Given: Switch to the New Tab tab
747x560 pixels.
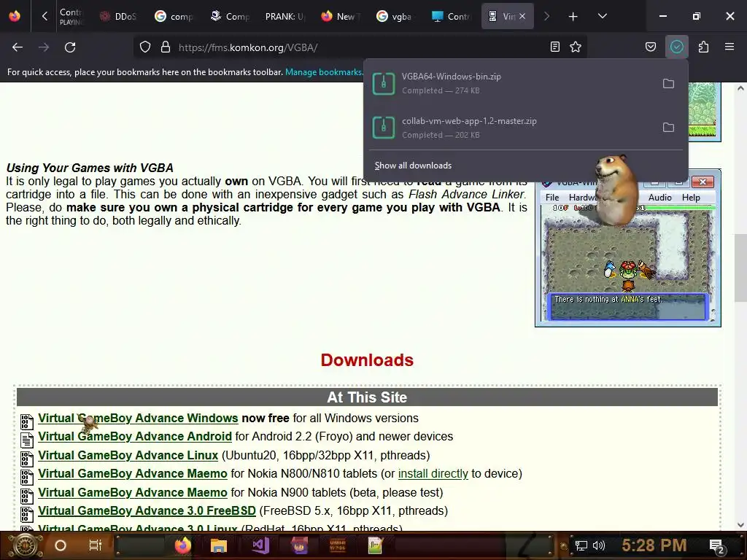Looking at the screenshot, I should (x=340, y=17).
